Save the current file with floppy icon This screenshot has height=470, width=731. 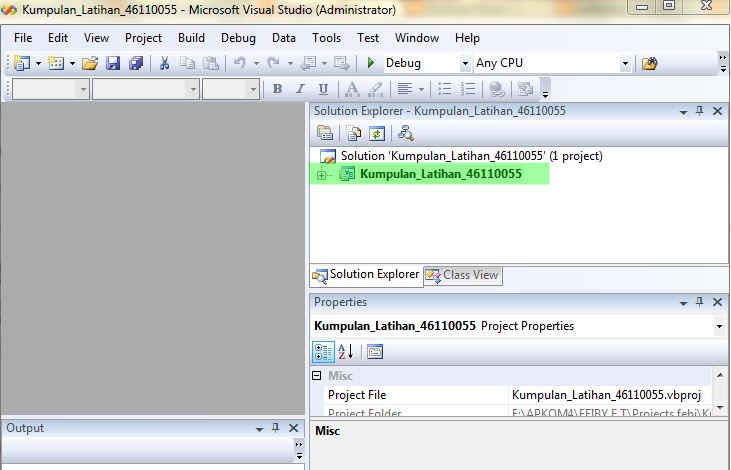[x=113, y=63]
